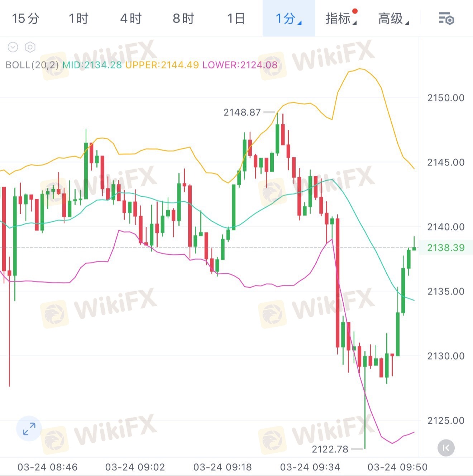Select the 15分 timeframe tab
The image size is (473, 476).
(x=25, y=18)
